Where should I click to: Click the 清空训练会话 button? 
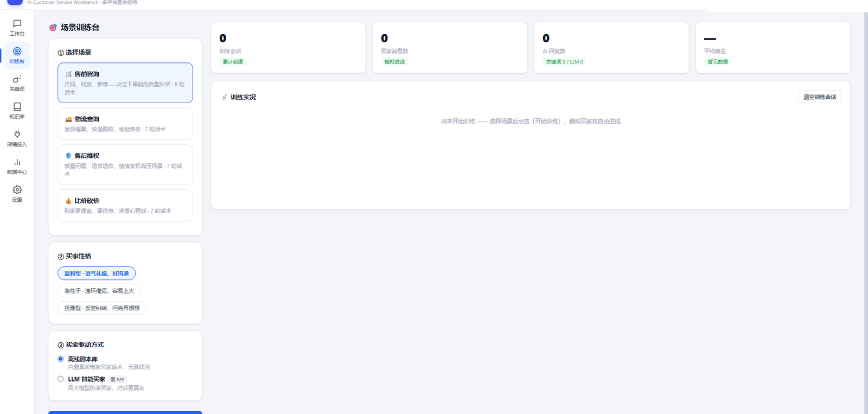point(820,97)
